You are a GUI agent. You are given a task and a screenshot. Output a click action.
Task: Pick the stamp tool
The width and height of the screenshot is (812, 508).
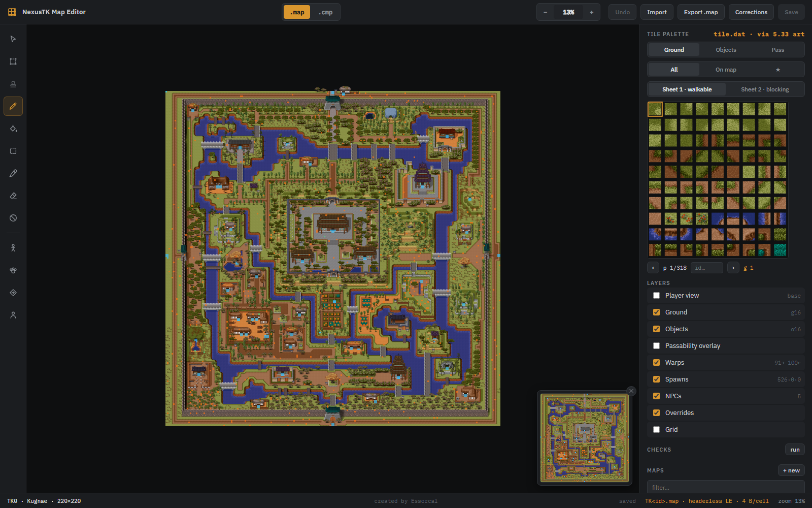(x=13, y=84)
